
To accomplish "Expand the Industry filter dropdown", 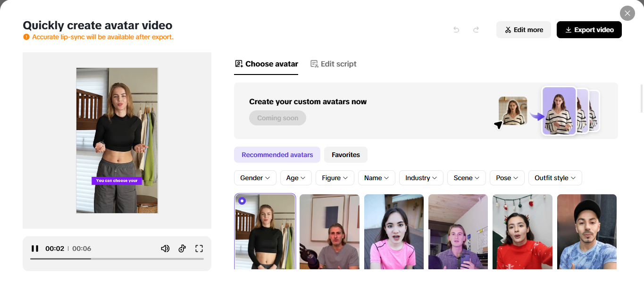I will coord(421,178).
